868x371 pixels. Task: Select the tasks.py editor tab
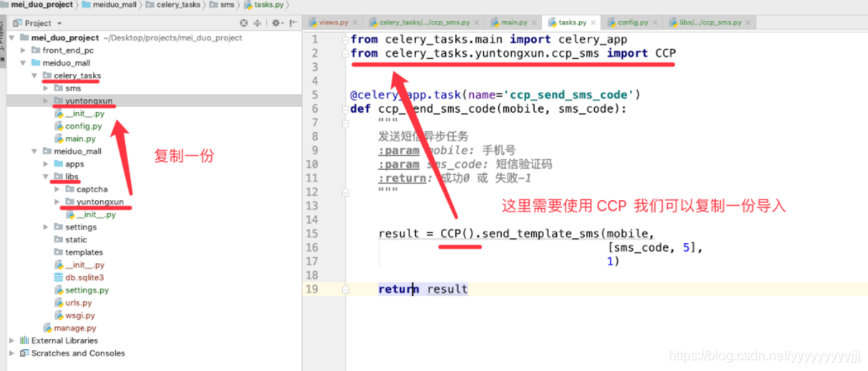coord(572,23)
